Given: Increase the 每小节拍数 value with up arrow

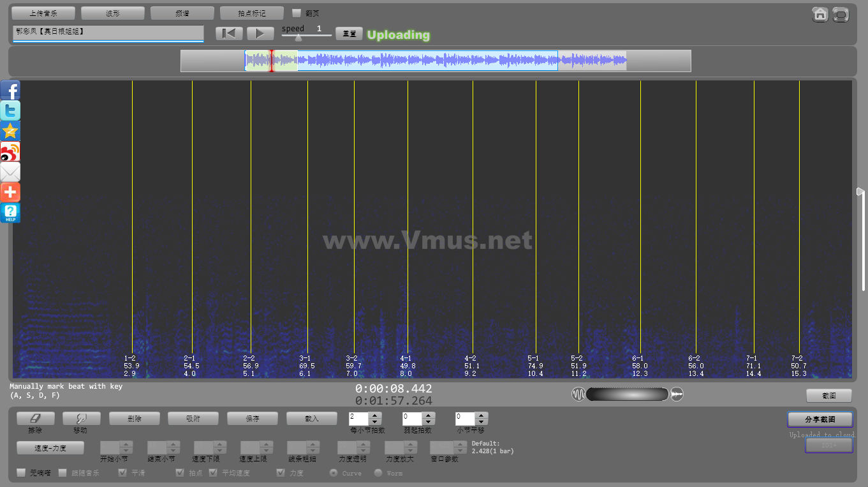Looking at the screenshot, I should coord(375,415).
